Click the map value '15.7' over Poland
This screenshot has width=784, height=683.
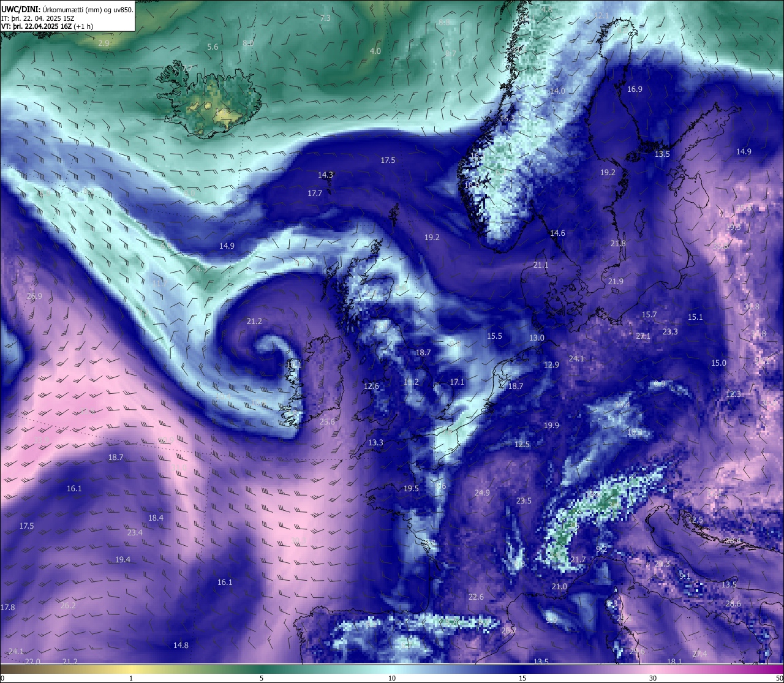649,314
